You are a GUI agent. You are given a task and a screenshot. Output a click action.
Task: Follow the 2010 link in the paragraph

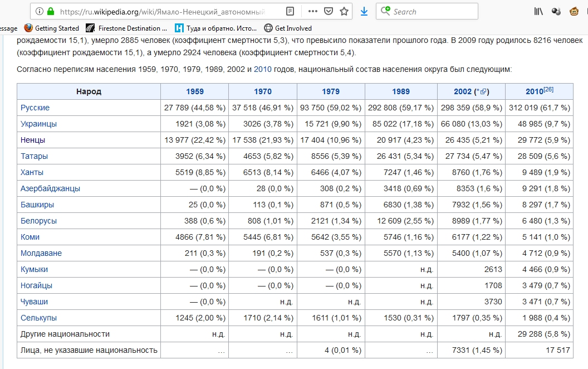tap(262, 69)
